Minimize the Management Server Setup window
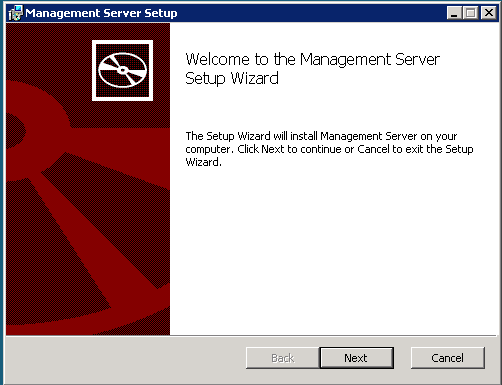 coord(454,13)
